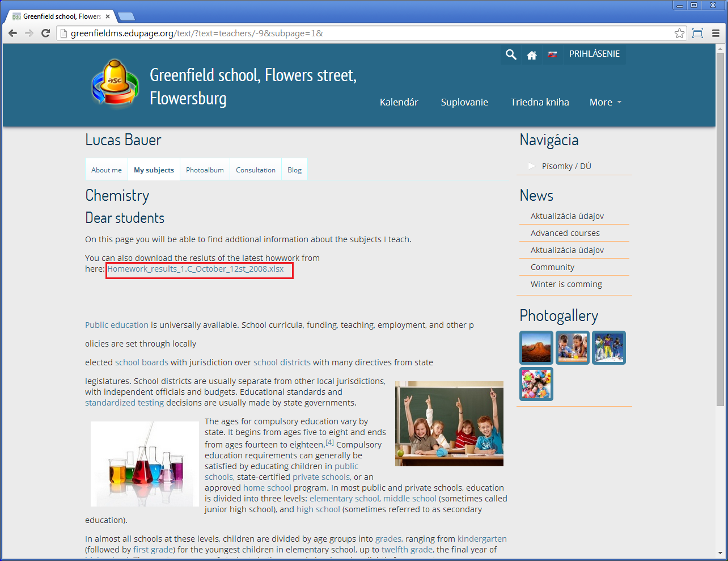Open the Aktualizácia údajov item below Advanced courses
This screenshot has width=728, height=561.
click(x=567, y=250)
